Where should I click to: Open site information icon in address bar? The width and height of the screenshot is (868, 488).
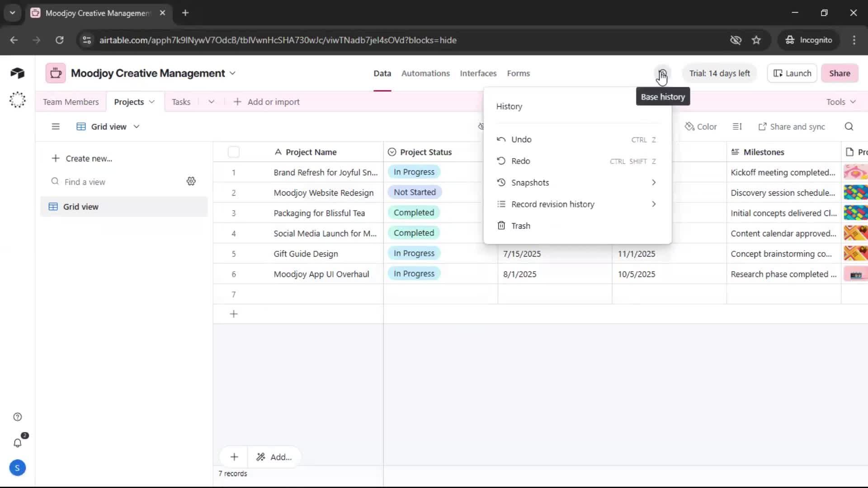pyautogui.click(x=87, y=40)
